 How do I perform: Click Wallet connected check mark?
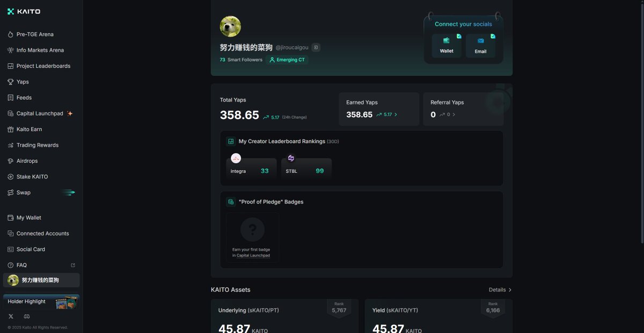459,36
